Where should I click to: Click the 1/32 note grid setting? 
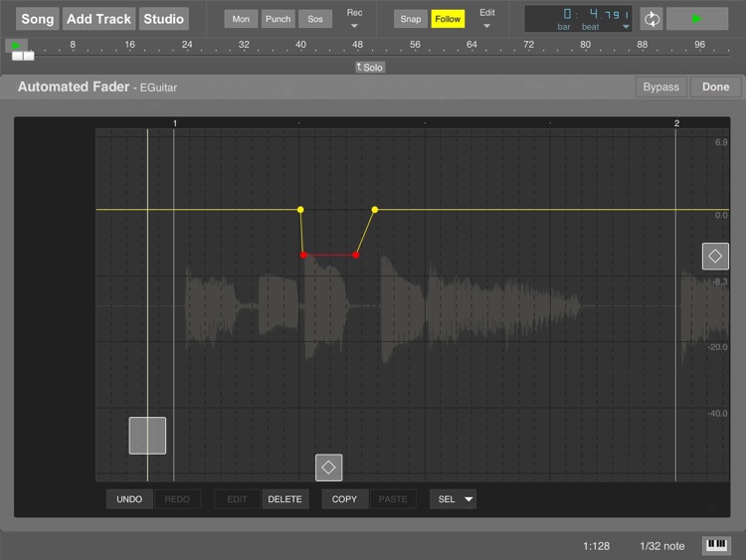pos(662,546)
